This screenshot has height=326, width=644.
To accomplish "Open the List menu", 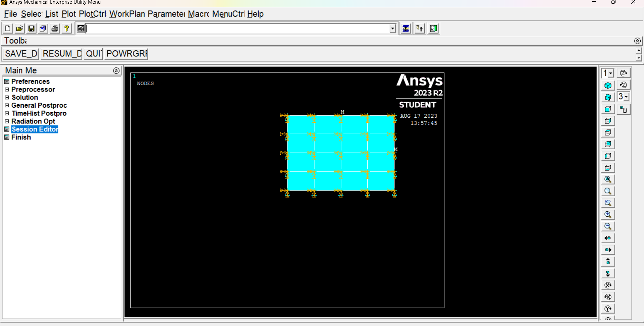I will (52, 14).
